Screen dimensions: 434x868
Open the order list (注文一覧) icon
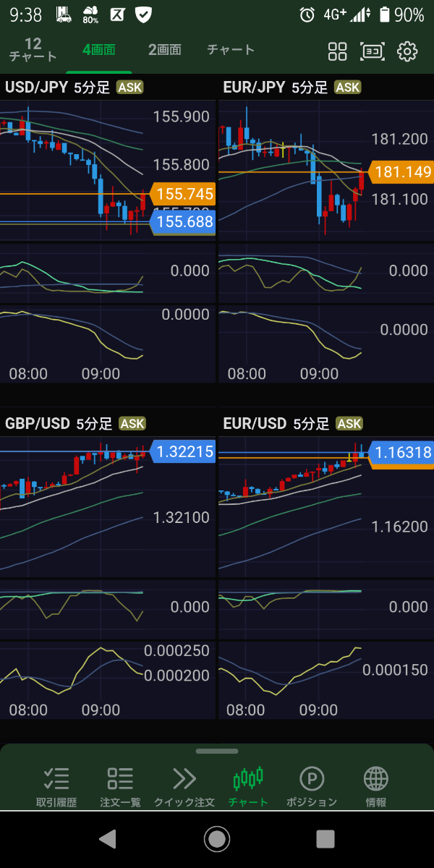[120, 786]
